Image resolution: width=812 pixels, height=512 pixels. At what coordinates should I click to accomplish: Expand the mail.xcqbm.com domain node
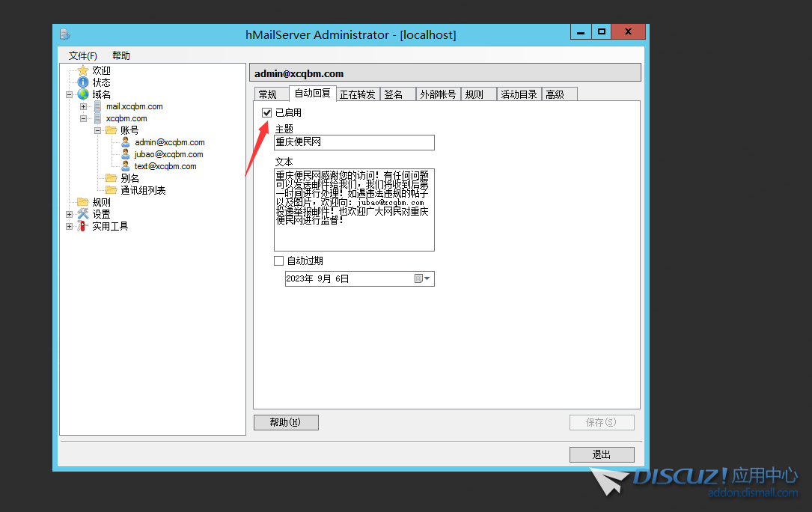click(x=84, y=106)
